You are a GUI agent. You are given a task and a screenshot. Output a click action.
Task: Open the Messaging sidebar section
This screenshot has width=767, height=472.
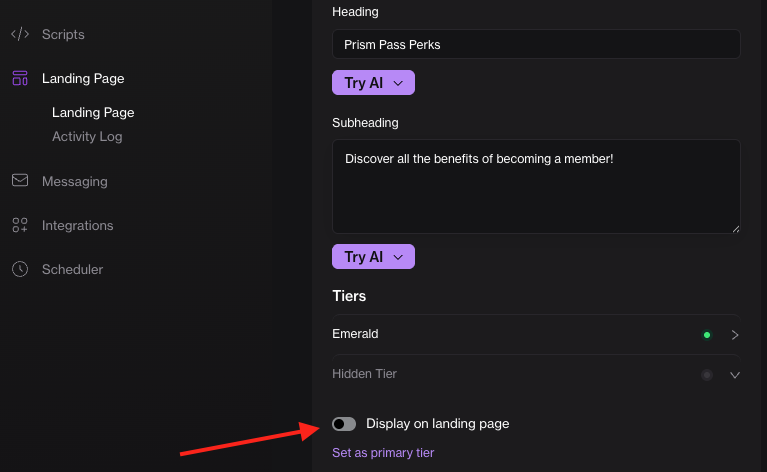pos(74,181)
